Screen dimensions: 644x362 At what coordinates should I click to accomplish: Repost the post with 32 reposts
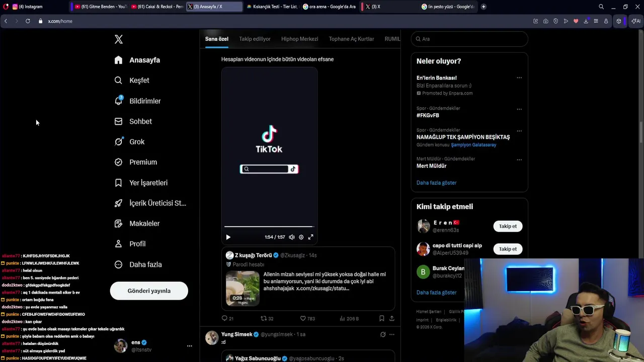pyautogui.click(x=267, y=318)
